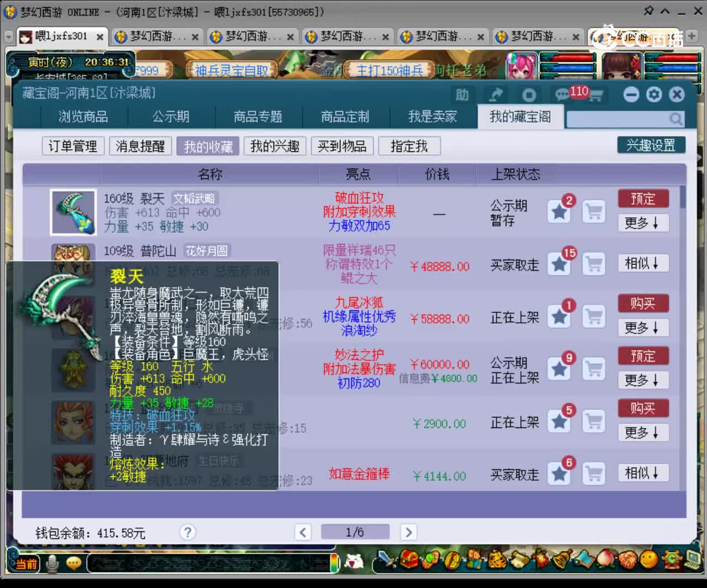Image resolution: width=707 pixels, height=588 pixels.
Task: Expand 相似 menu on ¥4144.00 row
Action: [x=643, y=473]
